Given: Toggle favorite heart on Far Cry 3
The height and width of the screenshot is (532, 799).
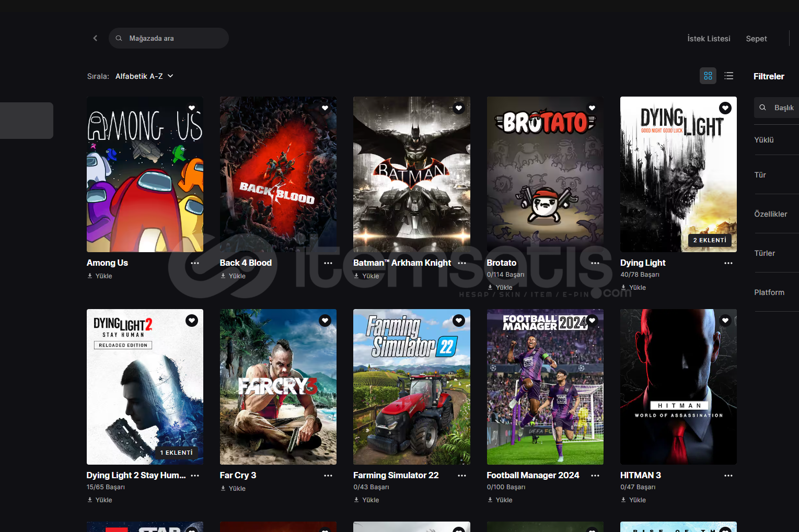Looking at the screenshot, I should tap(325, 321).
